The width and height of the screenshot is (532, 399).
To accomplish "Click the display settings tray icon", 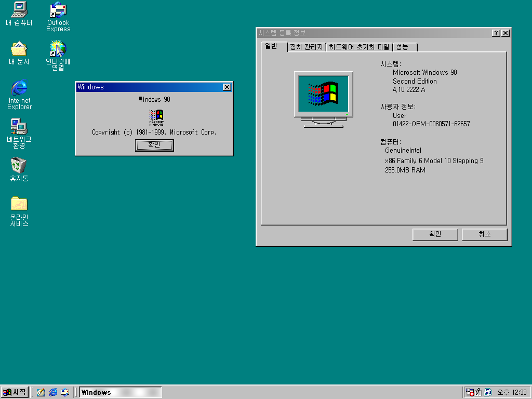I will tap(488, 392).
